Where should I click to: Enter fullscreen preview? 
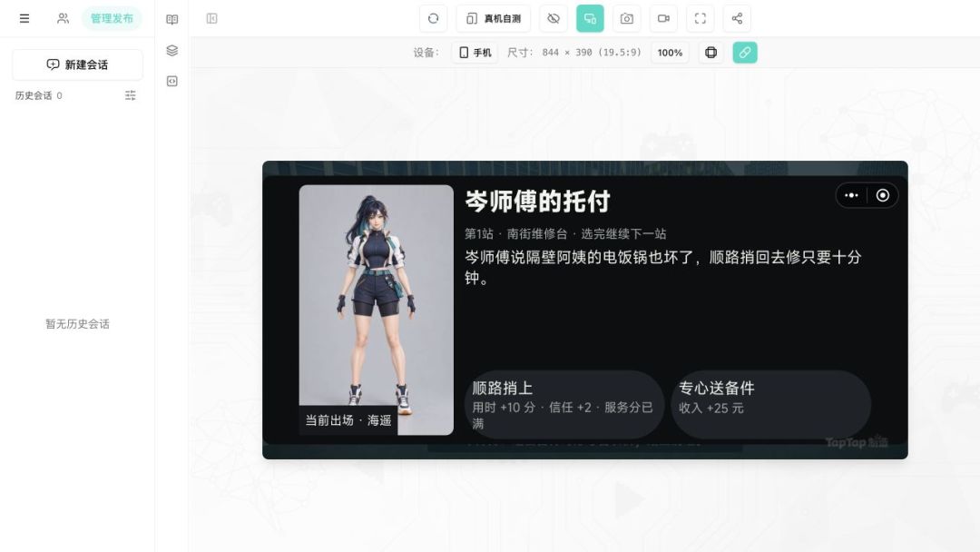700,19
